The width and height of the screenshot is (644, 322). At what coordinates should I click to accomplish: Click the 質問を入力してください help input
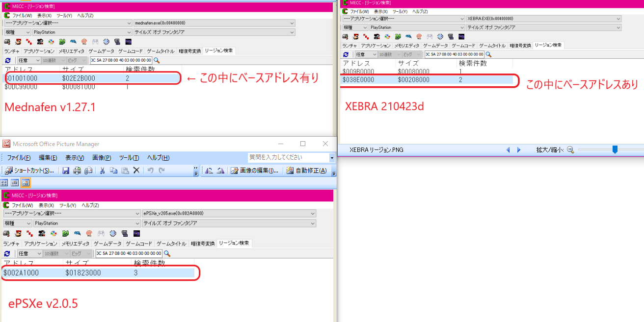tap(289, 158)
